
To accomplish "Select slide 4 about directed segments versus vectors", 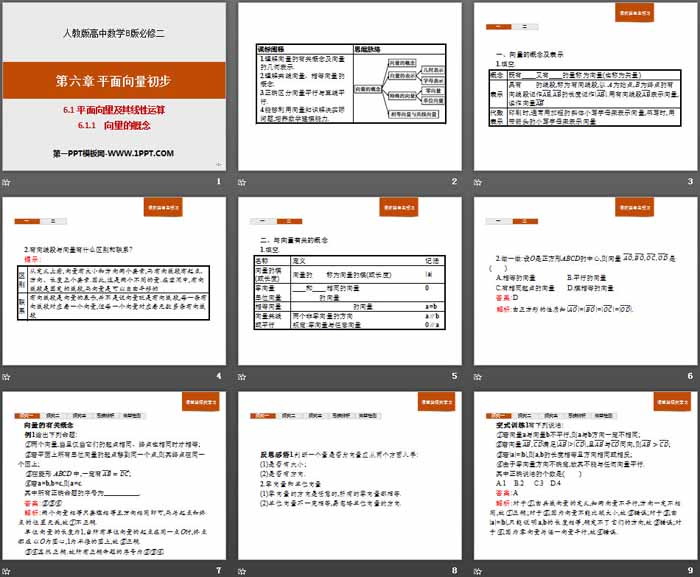I will coord(114,281).
